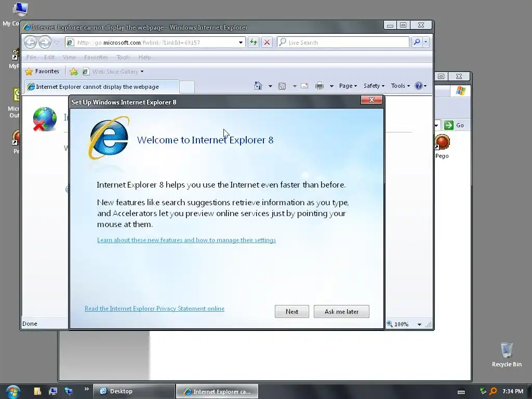Click the Next button in setup dialog
532x399 pixels.
(292, 312)
